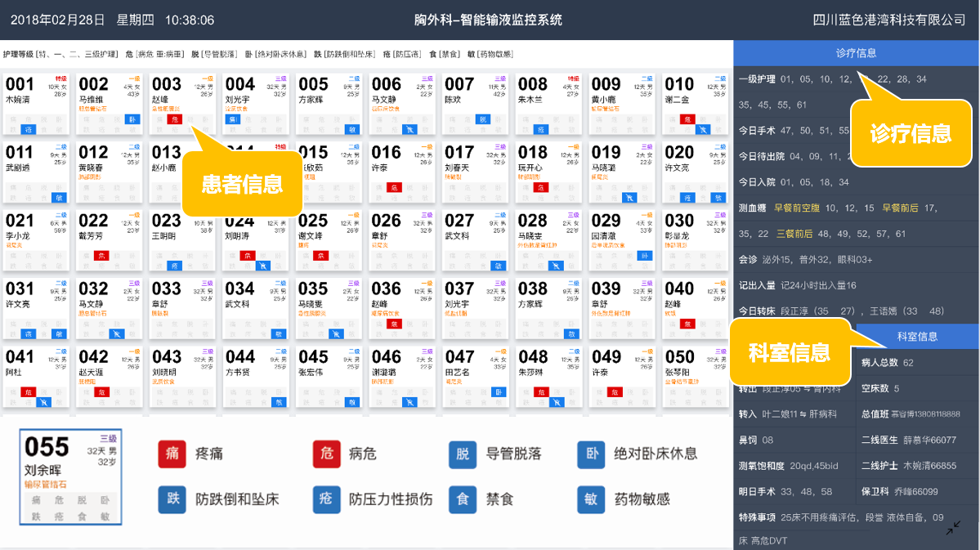Click the 今日手术 row
980x550 pixels.
pos(857,131)
